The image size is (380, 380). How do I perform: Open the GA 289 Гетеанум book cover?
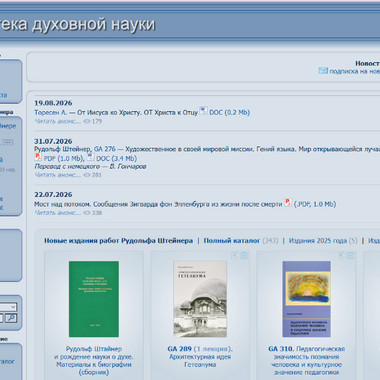click(x=200, y=299)
